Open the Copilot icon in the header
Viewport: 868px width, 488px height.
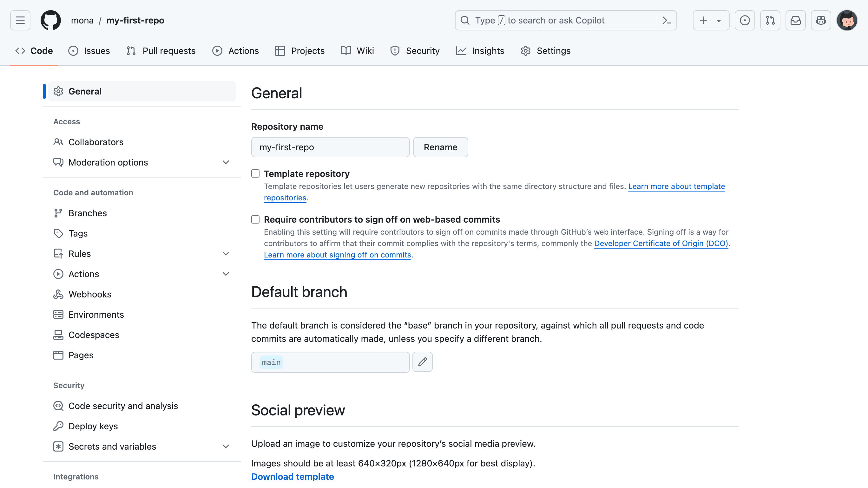(821, 20)
